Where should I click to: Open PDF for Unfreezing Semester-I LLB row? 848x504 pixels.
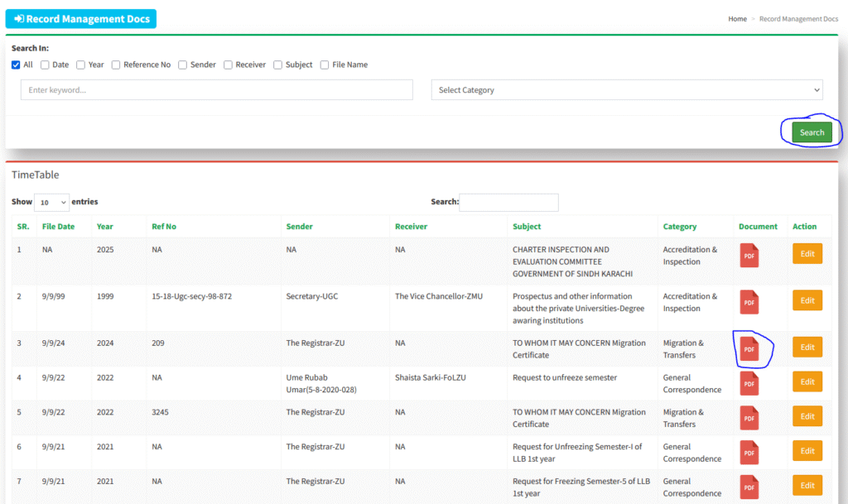click(x=749, y=453)
